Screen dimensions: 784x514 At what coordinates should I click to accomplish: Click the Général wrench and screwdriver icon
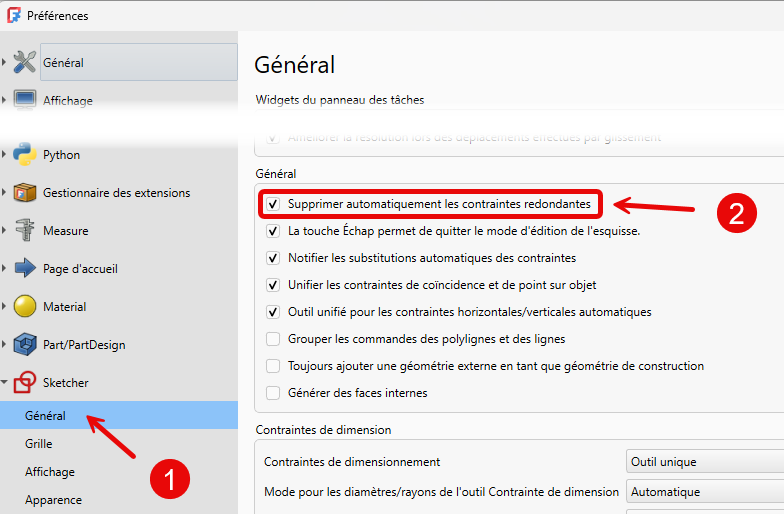point(25,62)
